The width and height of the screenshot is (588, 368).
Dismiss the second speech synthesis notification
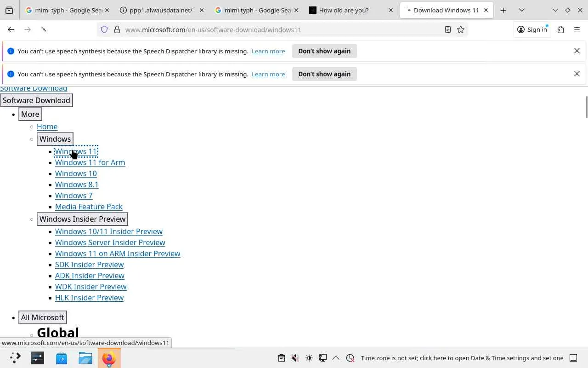point(577,74)
